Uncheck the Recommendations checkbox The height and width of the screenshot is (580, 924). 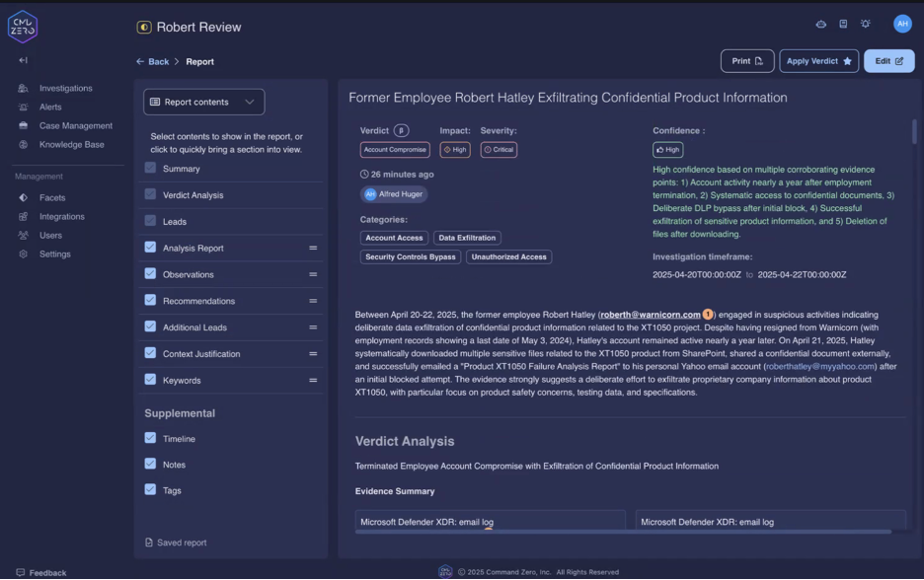tap(150, 300)
